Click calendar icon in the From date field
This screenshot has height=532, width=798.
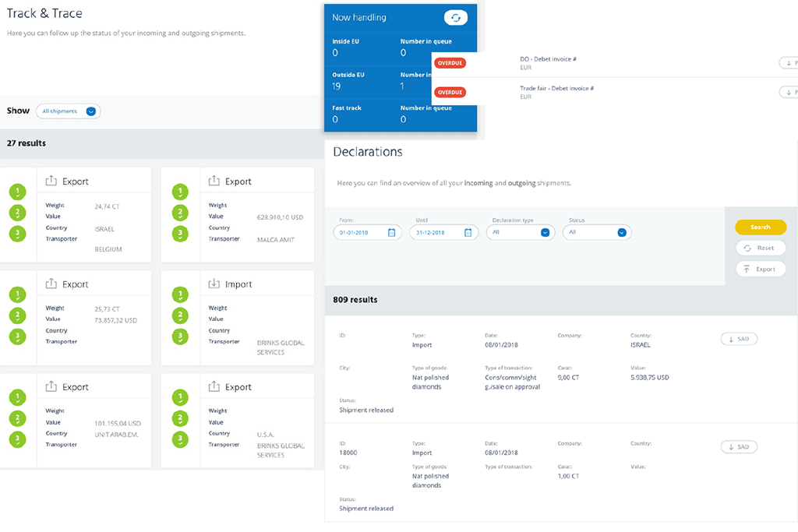pos(391,232)
